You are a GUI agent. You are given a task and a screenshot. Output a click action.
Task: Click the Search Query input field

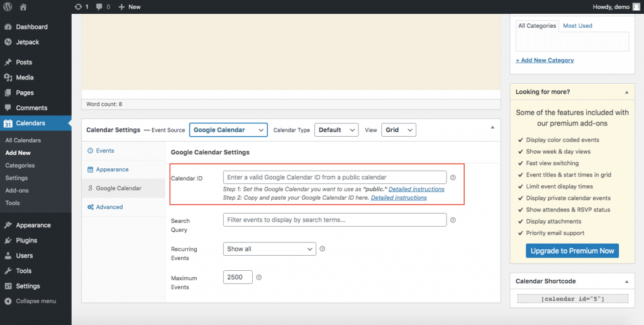pyautogui.click(x=335, y=220)
